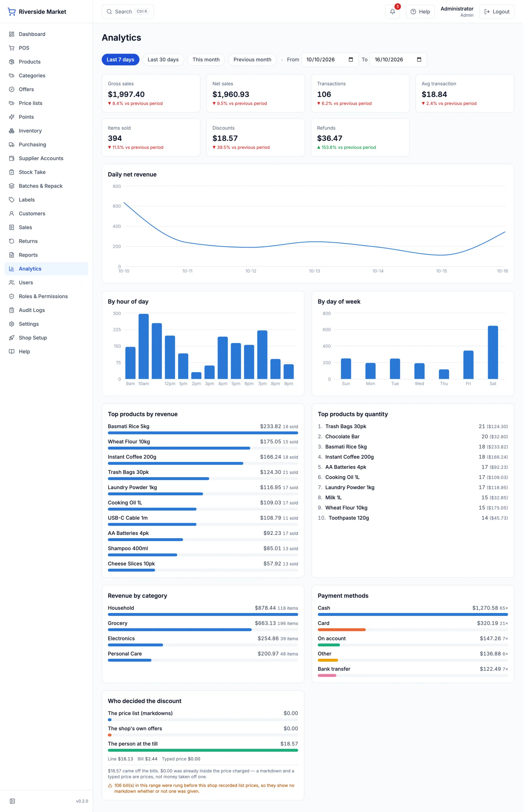Click the From date input 10/10/2026
This screenshot has width=523, height=812.
330,59
